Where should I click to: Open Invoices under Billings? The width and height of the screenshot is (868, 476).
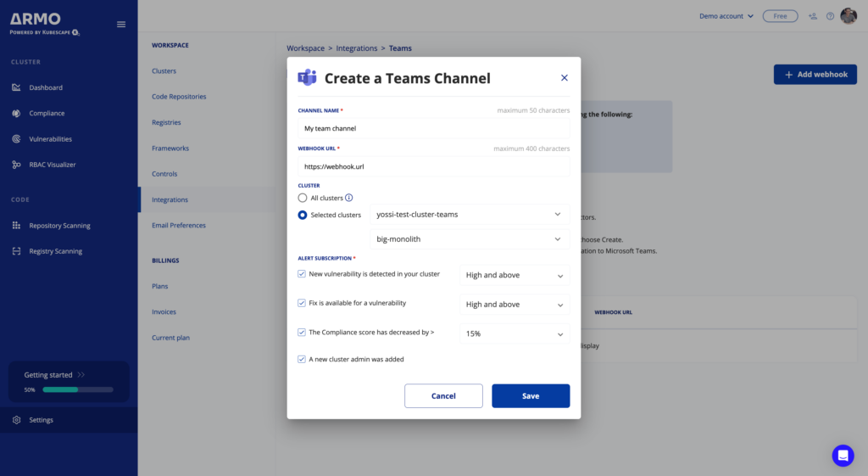point(164,312)
